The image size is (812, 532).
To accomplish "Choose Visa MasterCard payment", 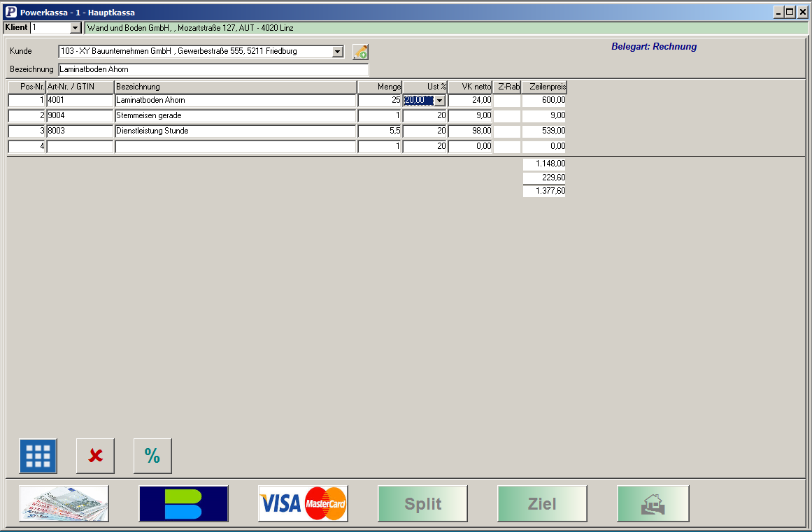I will 303,503.
